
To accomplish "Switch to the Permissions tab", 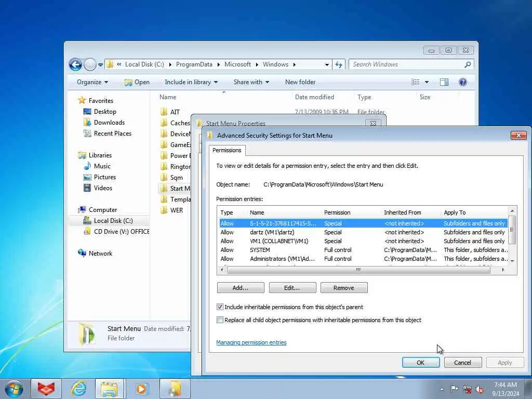I will [227, 150].
